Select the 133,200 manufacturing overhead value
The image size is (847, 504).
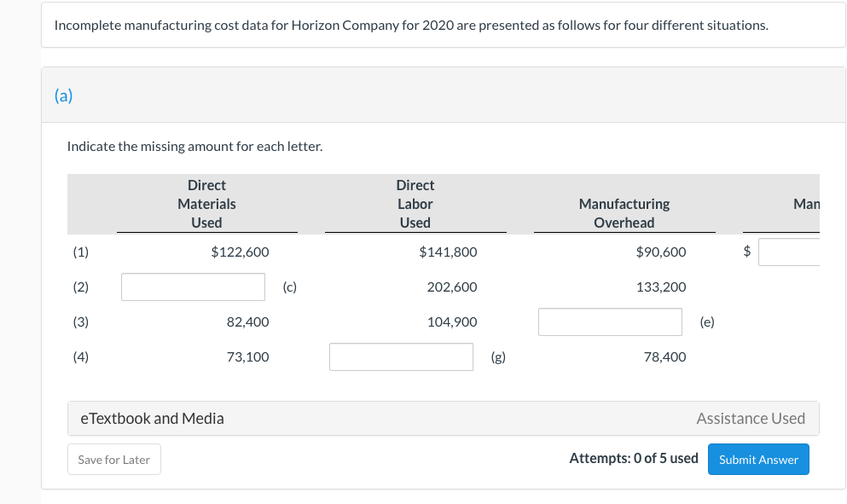[x=661, y=287]
